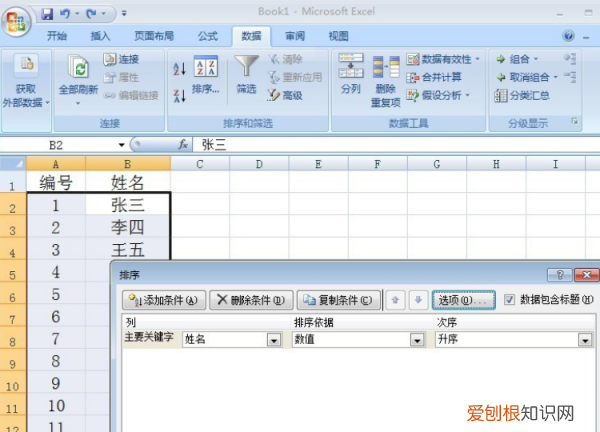Click Group (组合) in the outline group

[513, 59]
